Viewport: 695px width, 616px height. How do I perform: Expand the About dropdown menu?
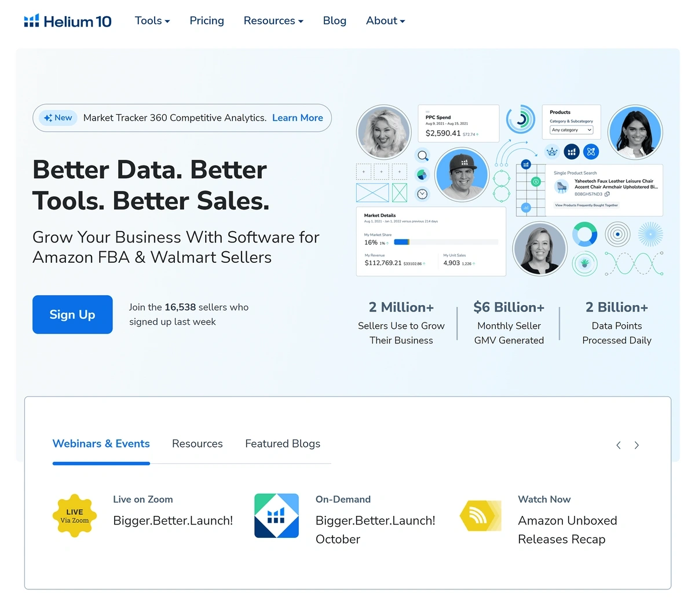point(385,21)
